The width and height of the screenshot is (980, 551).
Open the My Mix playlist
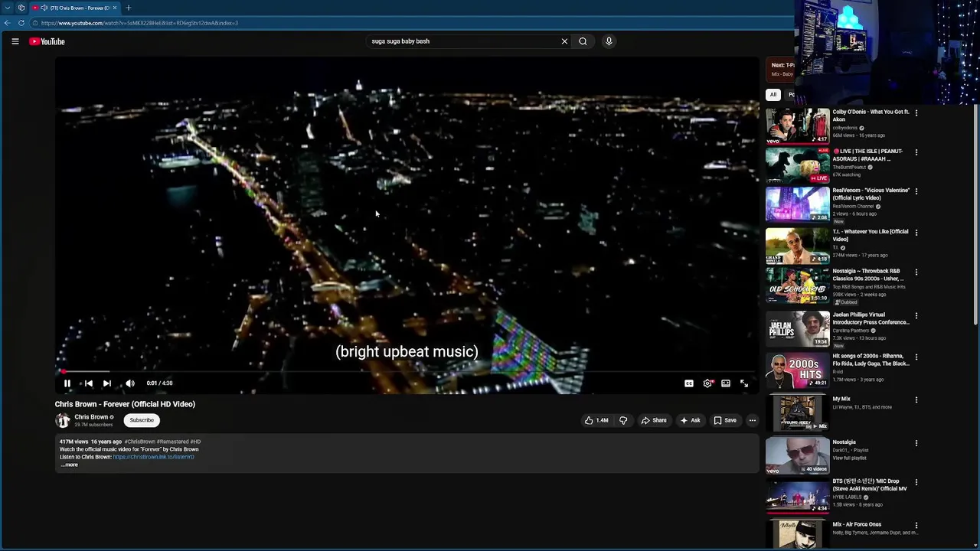coord(797,413)
